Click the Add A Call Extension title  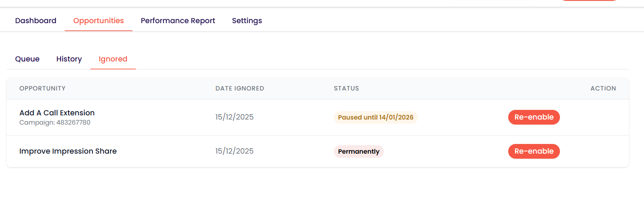pyautogui.click(x=57, y=113)
